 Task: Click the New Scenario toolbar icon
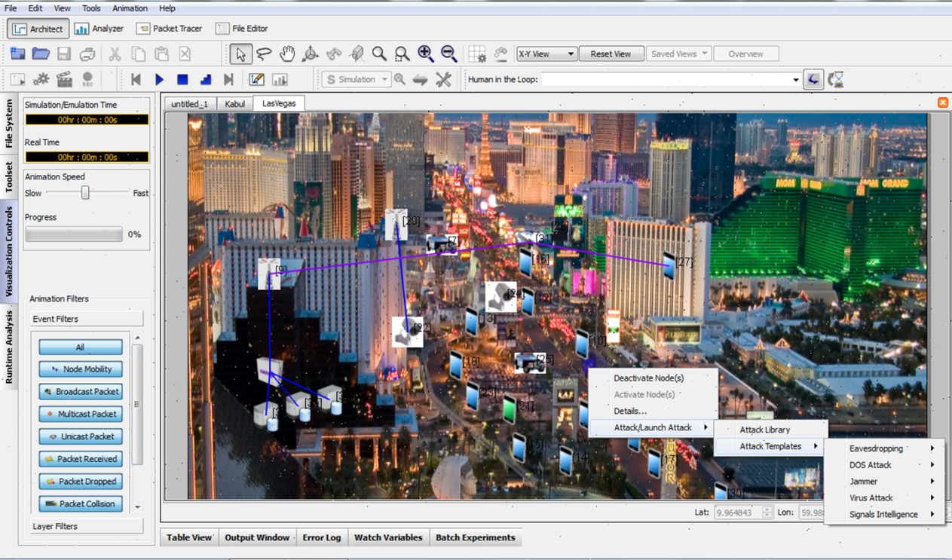pyautogui.click(x=17, y=54)
